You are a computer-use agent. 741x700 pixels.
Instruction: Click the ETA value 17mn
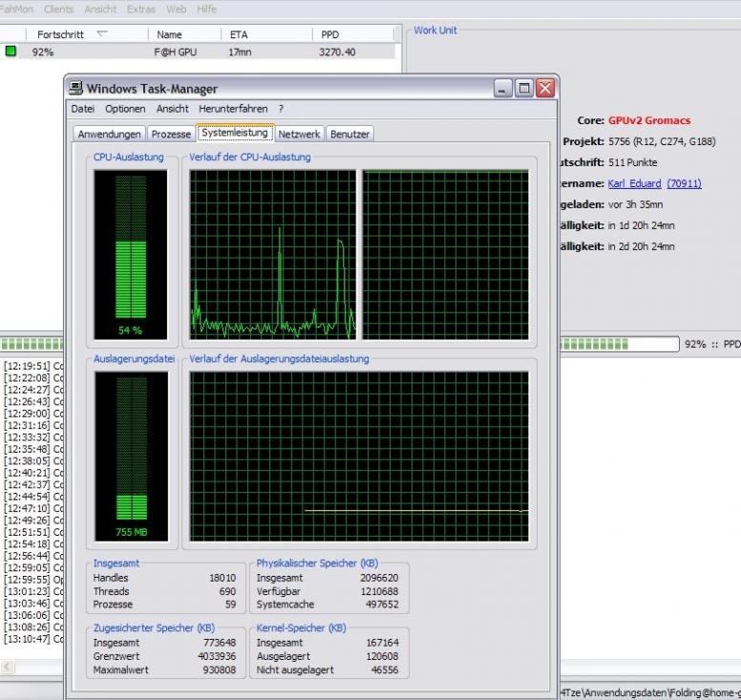click(240, 52)
